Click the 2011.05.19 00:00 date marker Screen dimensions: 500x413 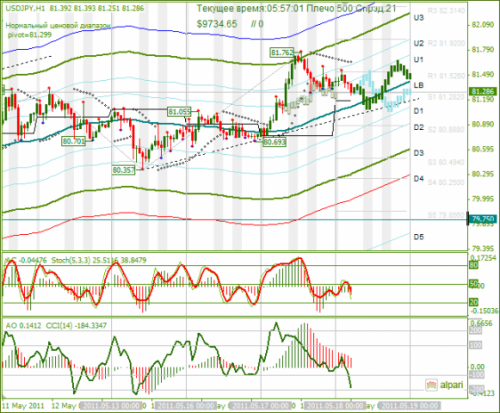410,406
